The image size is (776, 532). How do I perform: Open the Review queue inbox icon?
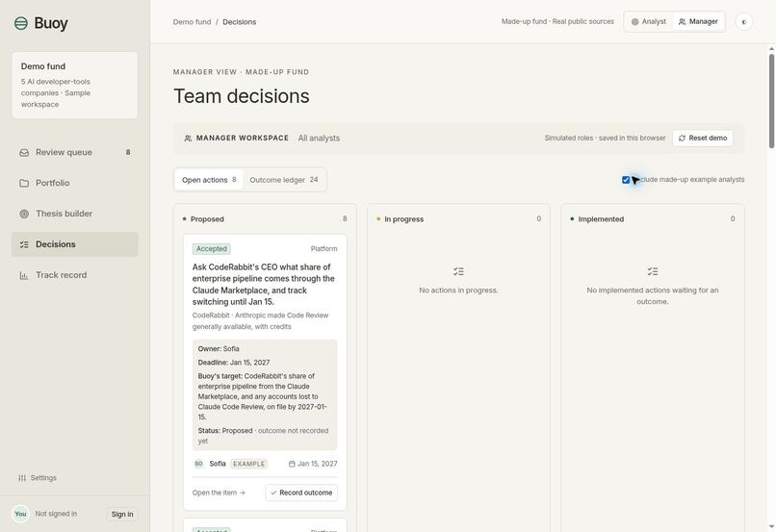click(x=24, y=152)
